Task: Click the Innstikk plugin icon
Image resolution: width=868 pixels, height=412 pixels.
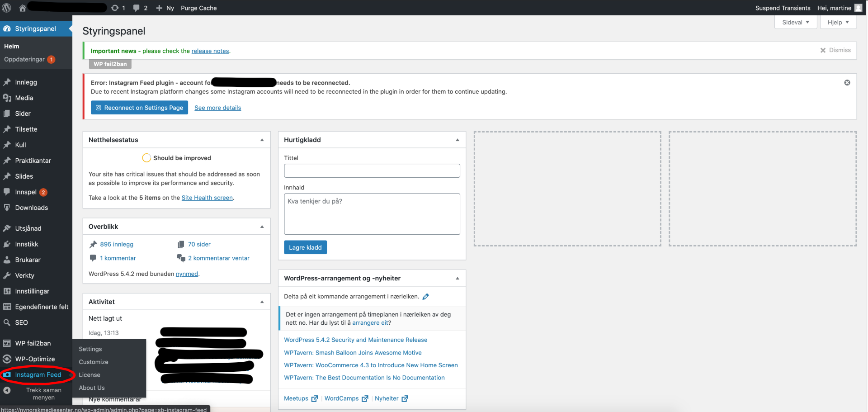Action: pyautogui.click(x=7, y=244)
